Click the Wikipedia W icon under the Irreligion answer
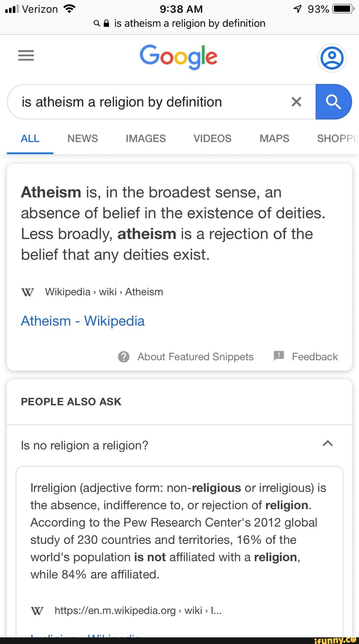 point(38,610)
